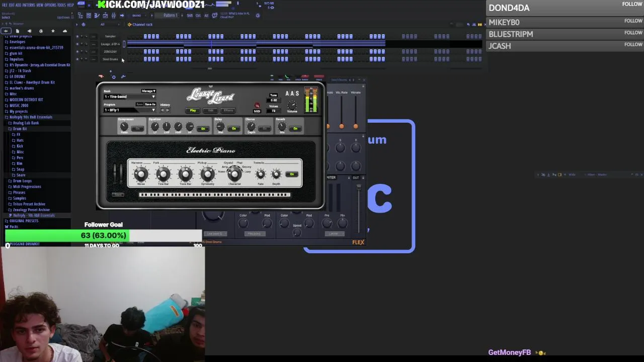Open the Pattern 1 selector
The width and height of the screenshot is (644, 362).
pyautogui.click(x=170, y=16)
